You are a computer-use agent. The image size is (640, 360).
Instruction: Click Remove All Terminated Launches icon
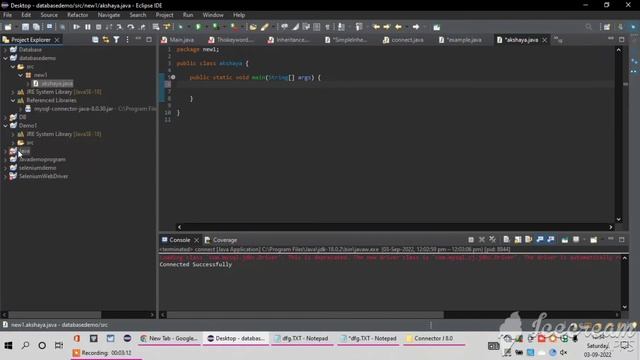492,240
